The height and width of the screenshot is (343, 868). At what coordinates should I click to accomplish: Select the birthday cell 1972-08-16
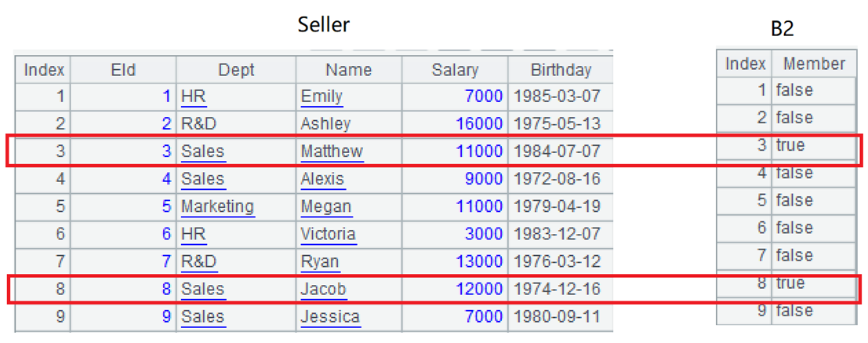point(557,179)
